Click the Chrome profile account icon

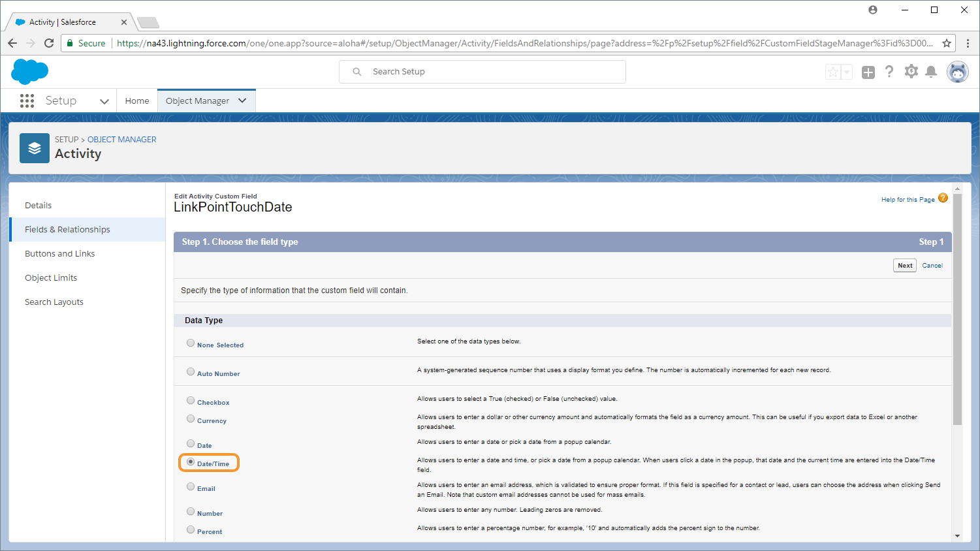[x=873, y=10]
